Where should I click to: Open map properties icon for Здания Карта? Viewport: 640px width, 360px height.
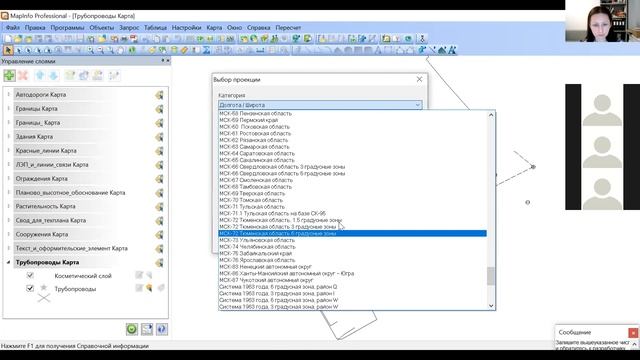tap(159, 137)
